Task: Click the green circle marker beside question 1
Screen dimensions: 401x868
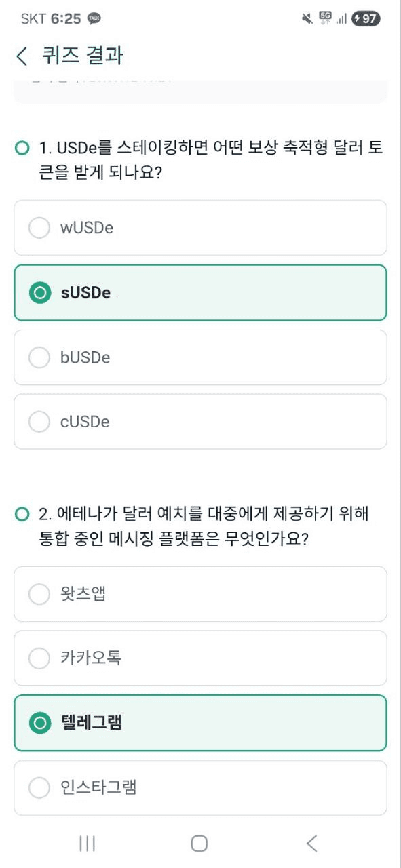Action: pos(22,148)
